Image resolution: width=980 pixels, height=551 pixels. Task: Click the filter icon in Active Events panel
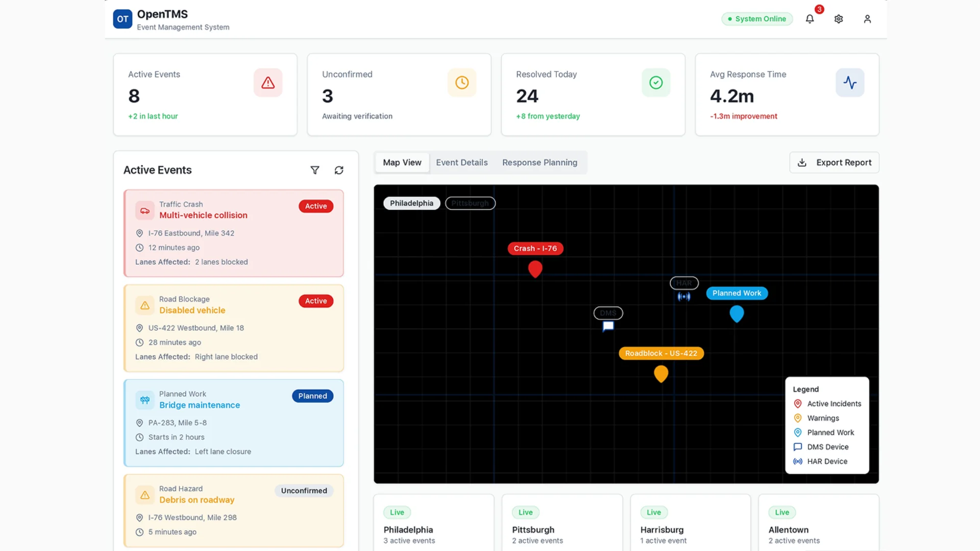315,170
